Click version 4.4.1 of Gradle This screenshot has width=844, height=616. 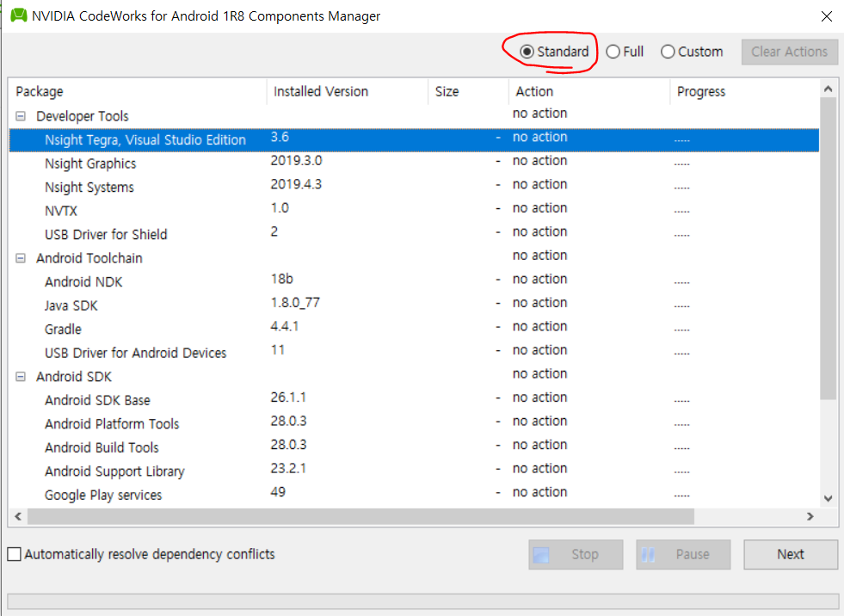tap(284, 326)
